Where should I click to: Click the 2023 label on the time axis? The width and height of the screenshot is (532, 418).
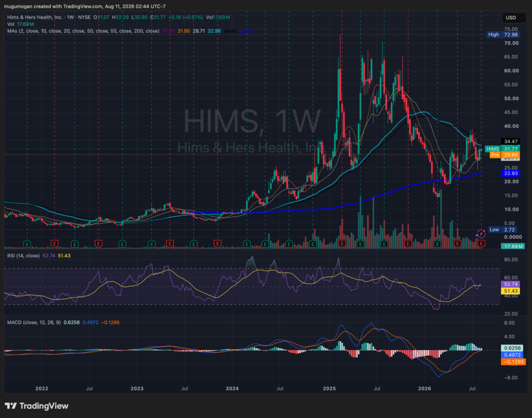[x=137, y=388]
